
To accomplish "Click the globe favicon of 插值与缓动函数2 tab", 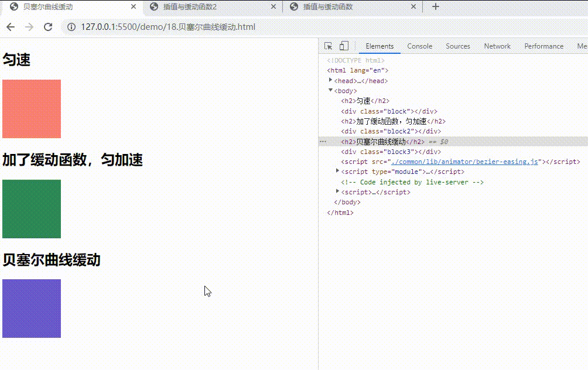I will click(154, 6).
